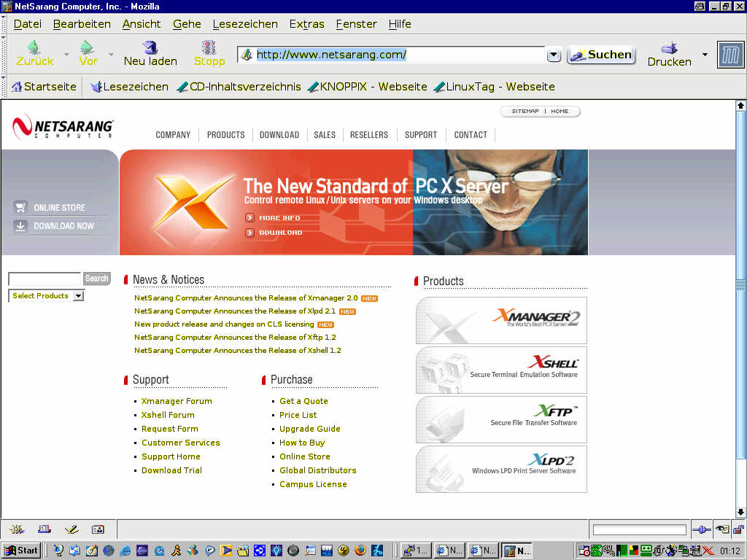The height and width of the screenshot is (560, 747).
Task: Open the SUPPORT navigation link
Action: pos(421,135)
